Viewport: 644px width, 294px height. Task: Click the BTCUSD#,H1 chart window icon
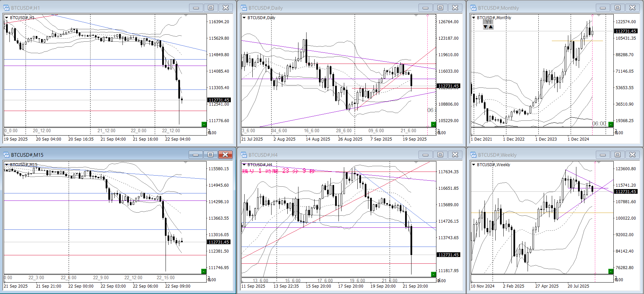(x=6, y=8)
